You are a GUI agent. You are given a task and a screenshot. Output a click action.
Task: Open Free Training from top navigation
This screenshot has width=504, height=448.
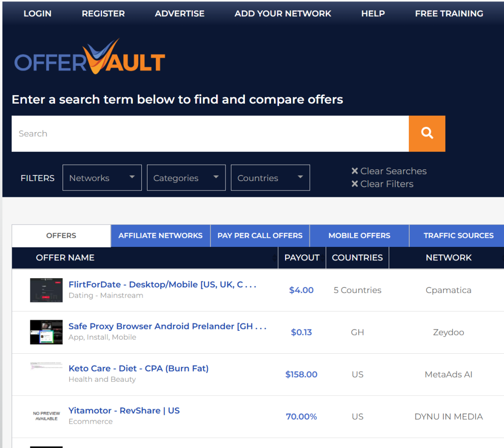tap(448, 14)
